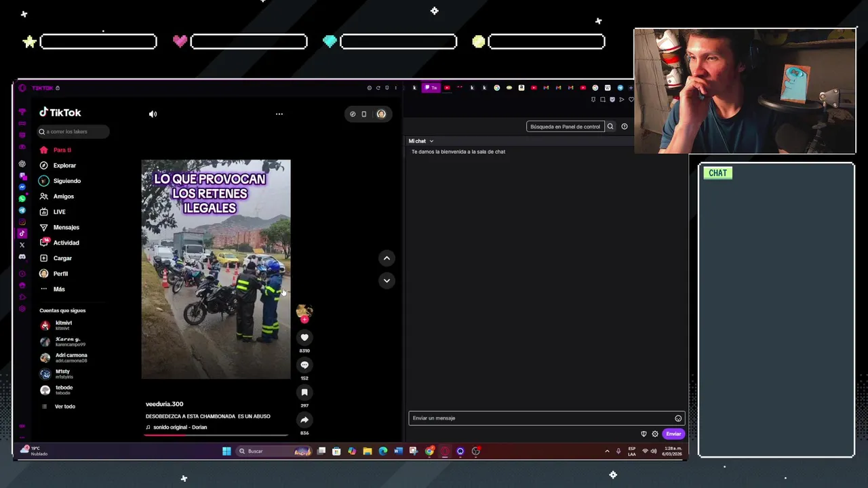Click the search magnifier beside Búsqueda field
The height and width of the screenshot is (488, 868).
(x=610, y=127)
